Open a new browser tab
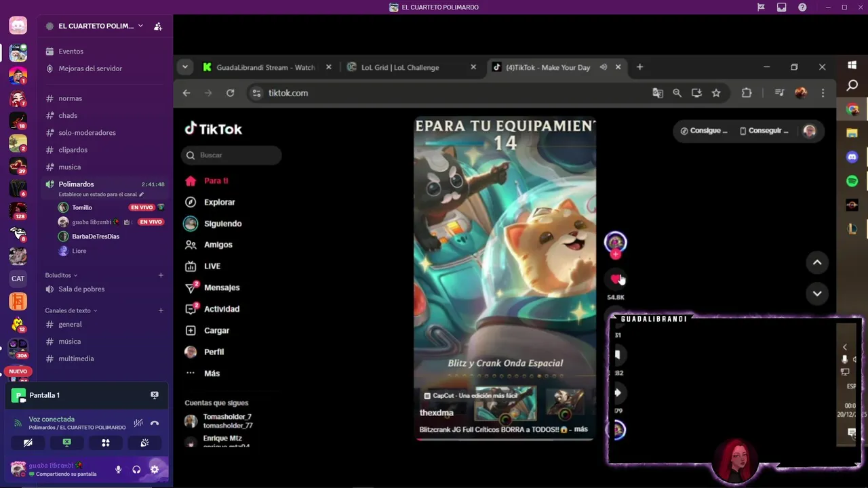 click(639, 67)
